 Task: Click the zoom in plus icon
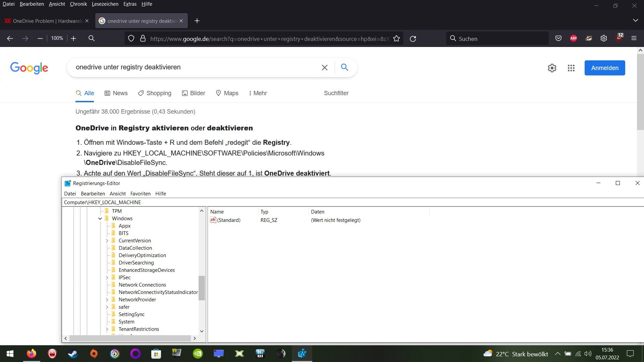[x=73, y=39]
